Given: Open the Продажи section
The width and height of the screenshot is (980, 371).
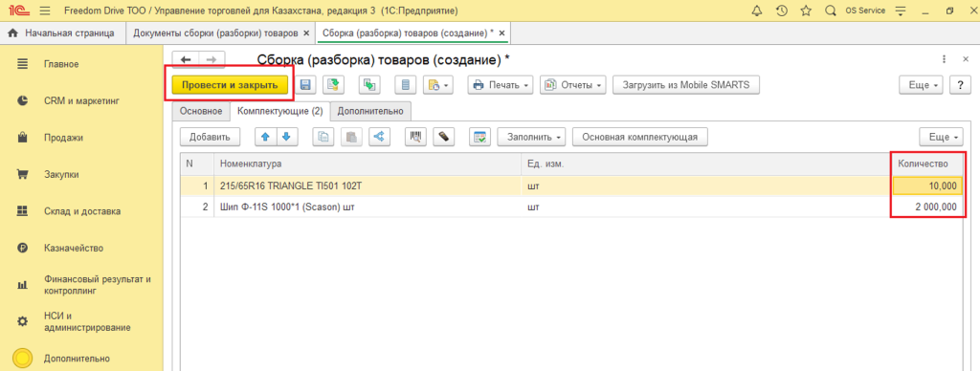Looking at the screenshot, I should pos(64,138).
